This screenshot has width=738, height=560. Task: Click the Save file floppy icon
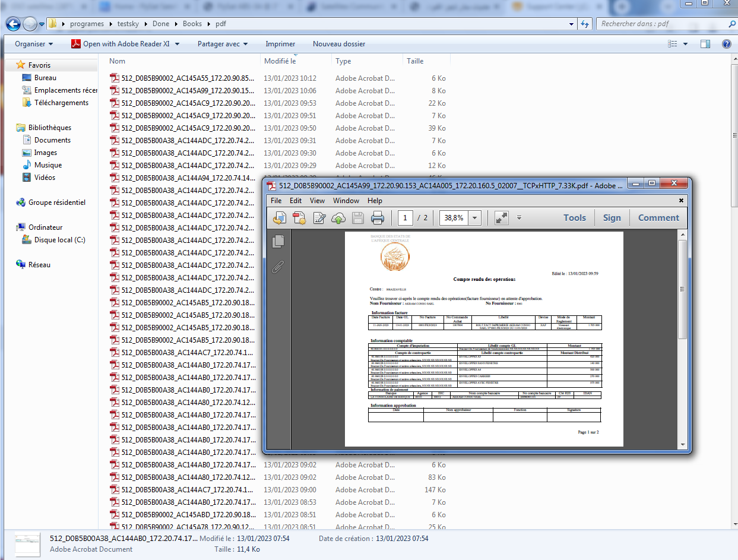(358, 218)
